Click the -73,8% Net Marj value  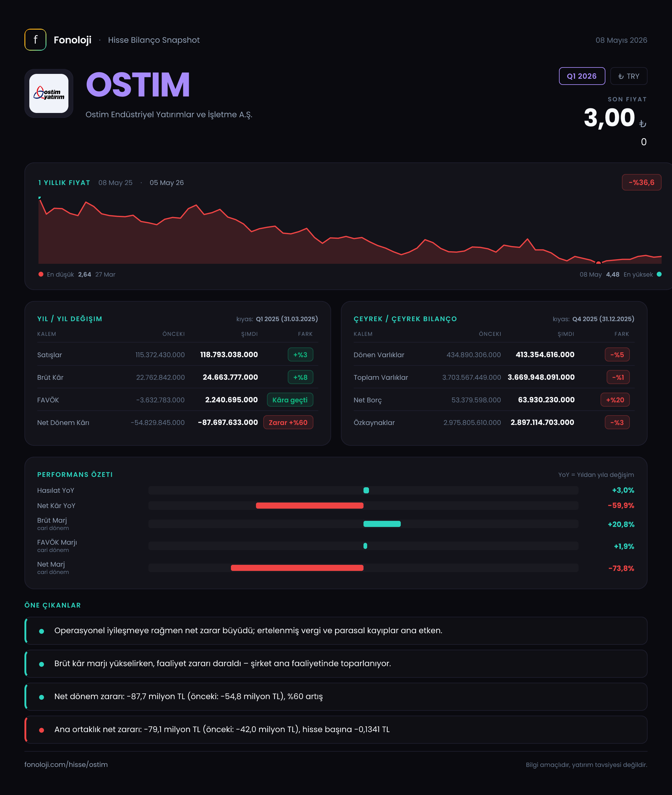621,568
